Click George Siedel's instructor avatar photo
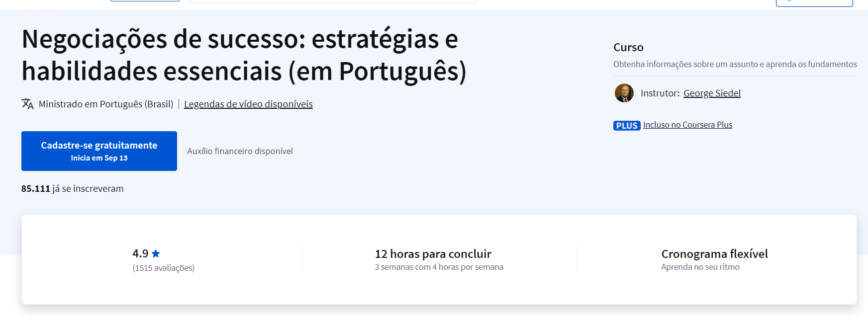The image size is (868, 321). [624, 93]
